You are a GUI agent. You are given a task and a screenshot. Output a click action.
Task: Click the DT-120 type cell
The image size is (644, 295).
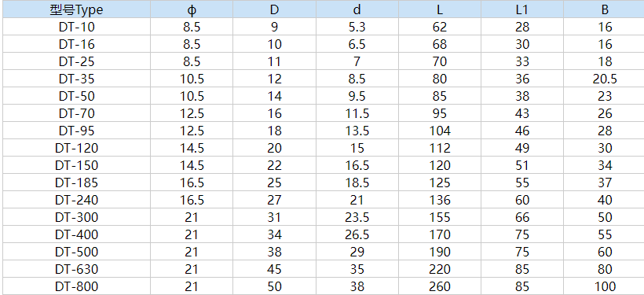point(76,148)
